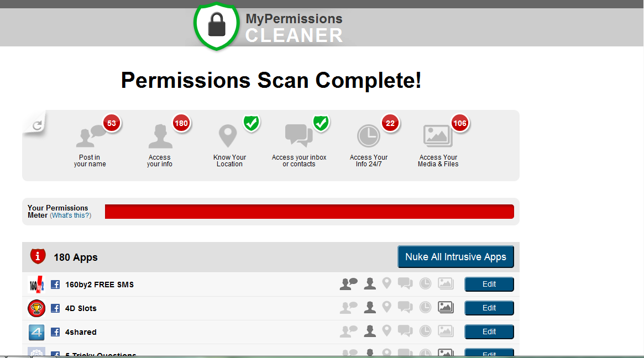Click person info icon in 4D Slots row
644x358 pixels.
[370, 308]
